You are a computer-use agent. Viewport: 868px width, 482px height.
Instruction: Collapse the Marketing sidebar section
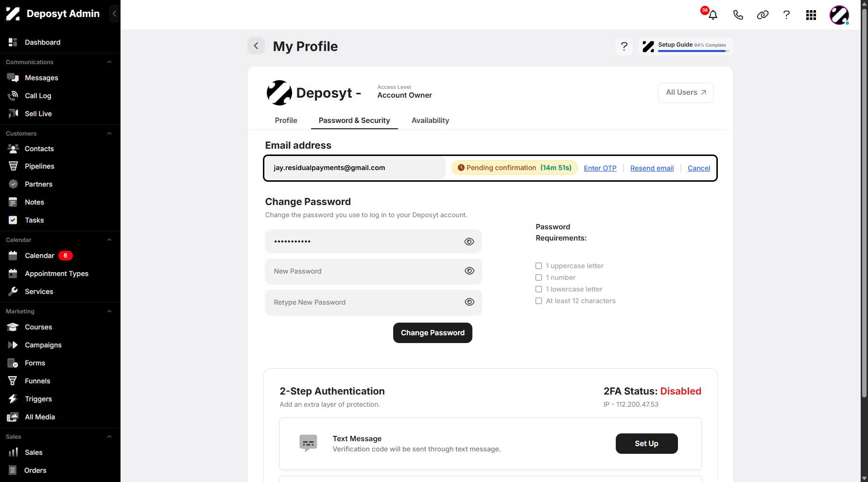109,311
